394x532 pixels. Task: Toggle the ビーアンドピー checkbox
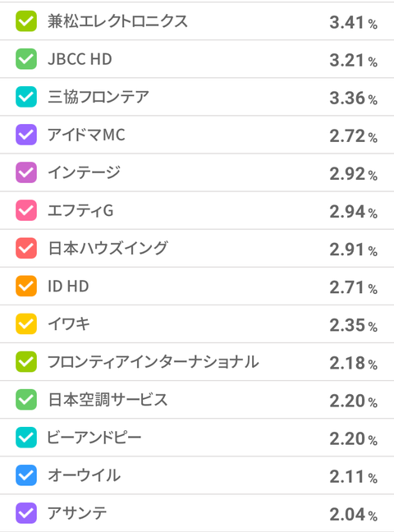[26, 438]
